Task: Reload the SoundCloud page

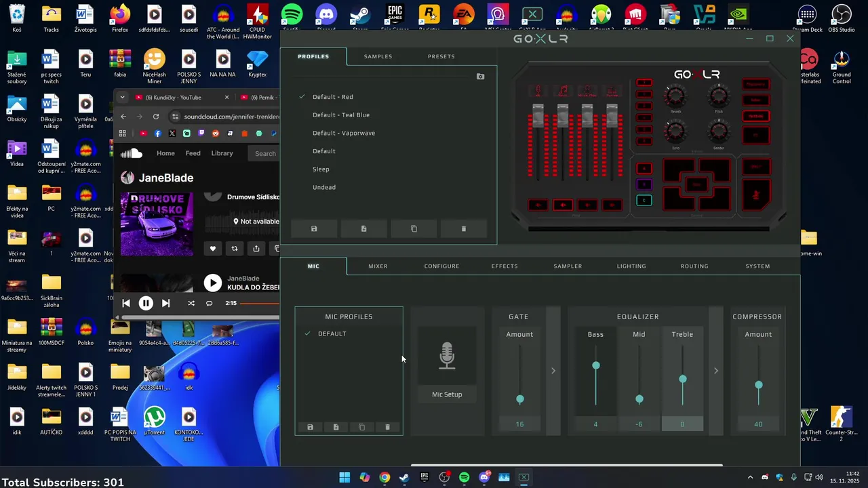Action: coord(155,117)
